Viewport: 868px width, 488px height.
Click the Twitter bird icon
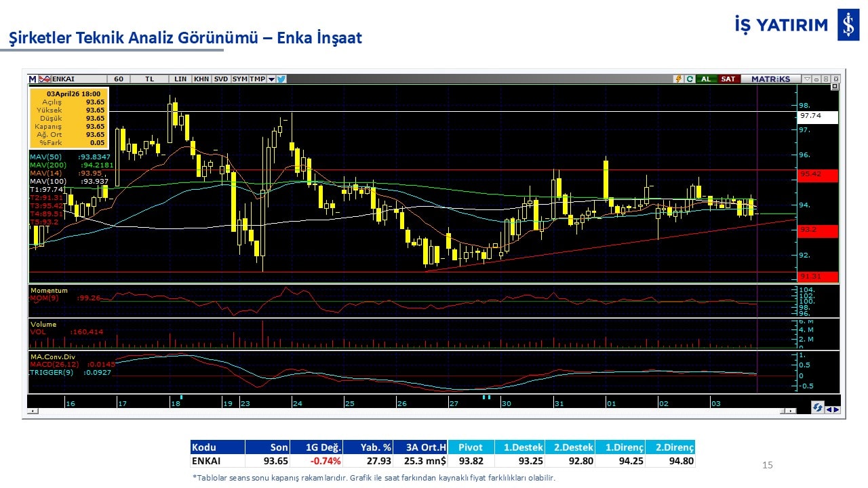(281, 79)
